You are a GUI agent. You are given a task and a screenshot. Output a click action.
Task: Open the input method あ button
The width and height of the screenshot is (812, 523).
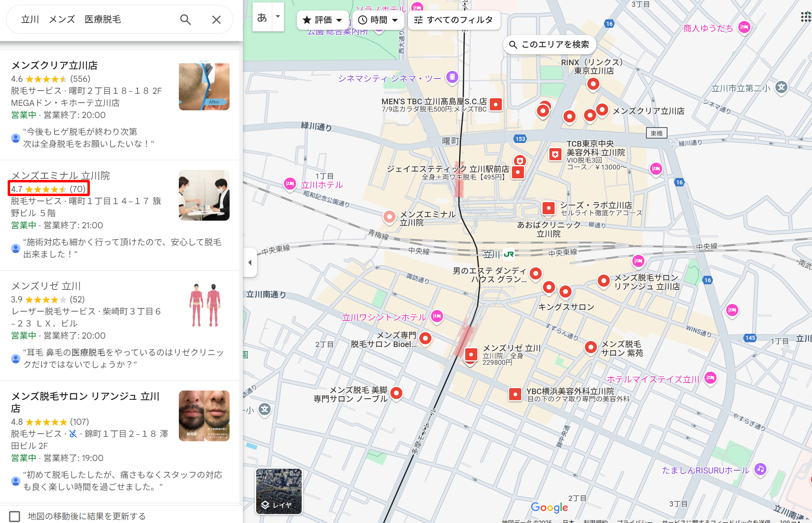click(x=262, y=17)
